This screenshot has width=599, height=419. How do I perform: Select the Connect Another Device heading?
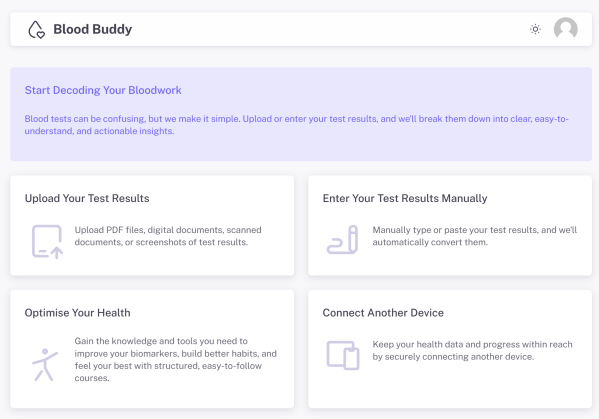383,313
